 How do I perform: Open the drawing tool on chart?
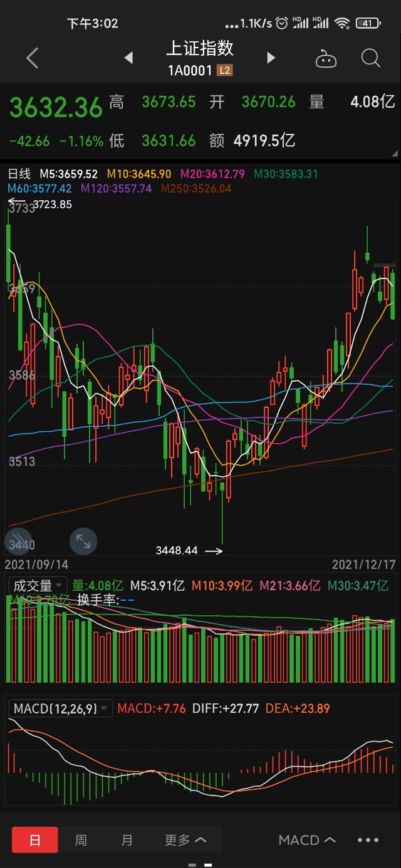coord(18,541)
